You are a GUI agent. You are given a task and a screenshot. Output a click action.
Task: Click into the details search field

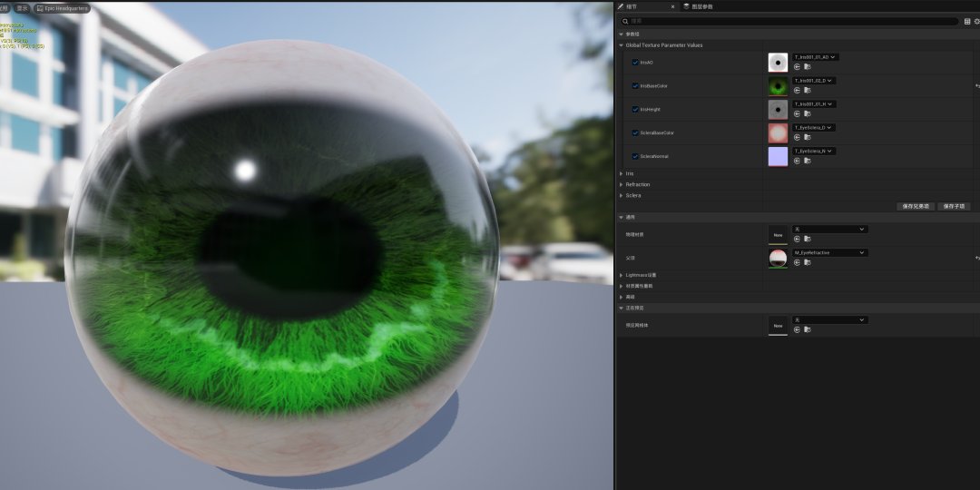click(x=789, y=21)
